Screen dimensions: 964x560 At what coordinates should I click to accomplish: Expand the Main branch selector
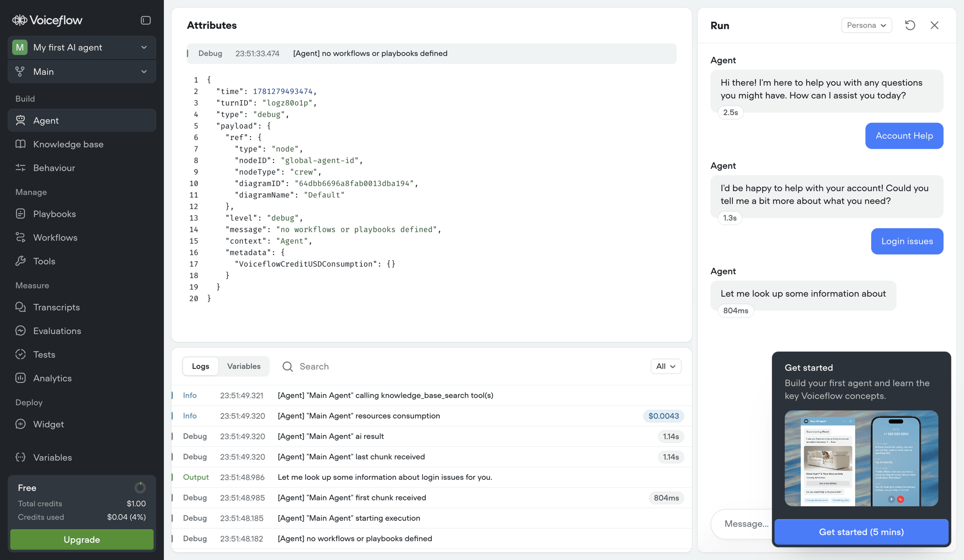tap(82, 71)
